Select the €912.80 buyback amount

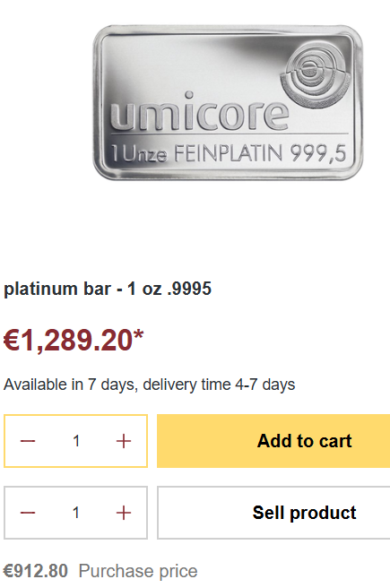(x=36, y=571)
